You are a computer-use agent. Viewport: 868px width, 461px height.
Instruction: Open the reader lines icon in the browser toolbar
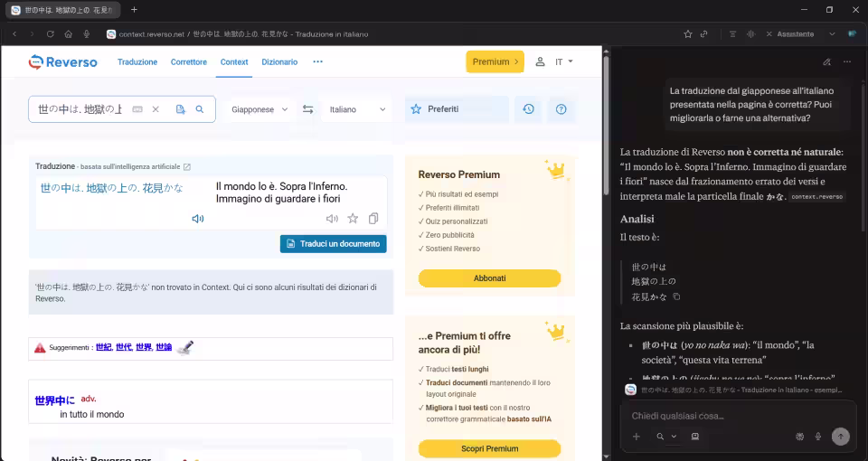point(732,33)
